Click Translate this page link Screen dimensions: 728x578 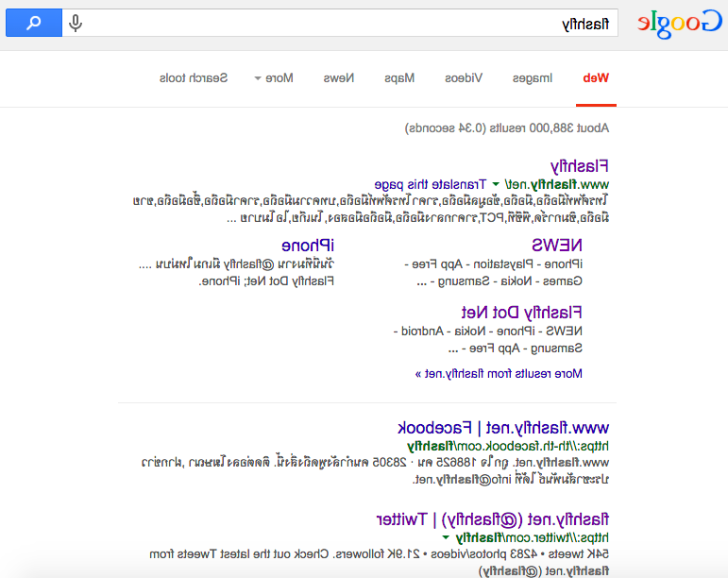430,185
